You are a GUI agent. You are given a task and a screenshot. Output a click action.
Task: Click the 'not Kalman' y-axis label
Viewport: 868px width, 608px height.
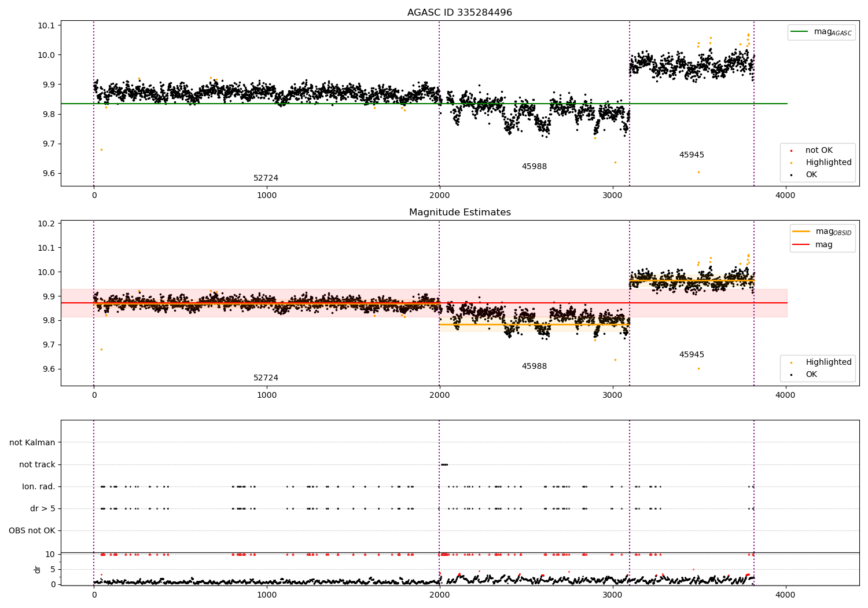(32, 442)
